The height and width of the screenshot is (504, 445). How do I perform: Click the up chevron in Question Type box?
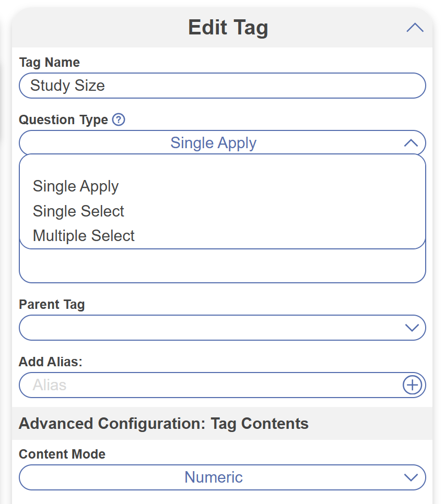tap(411, 143)
